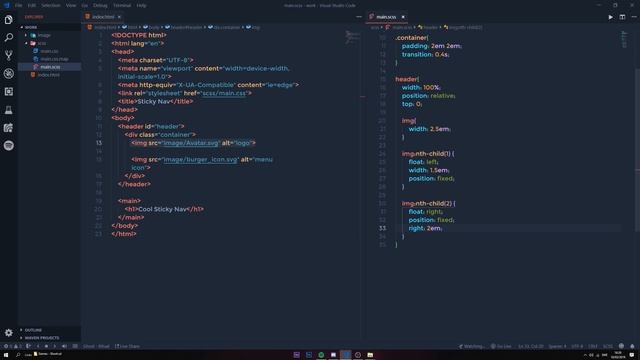Image resolution: width=640 pixels, height=360 pixels.
Task: Click the Ln, Col cursor position indicator
Action: pyautogui.click(x=531, y=346)
